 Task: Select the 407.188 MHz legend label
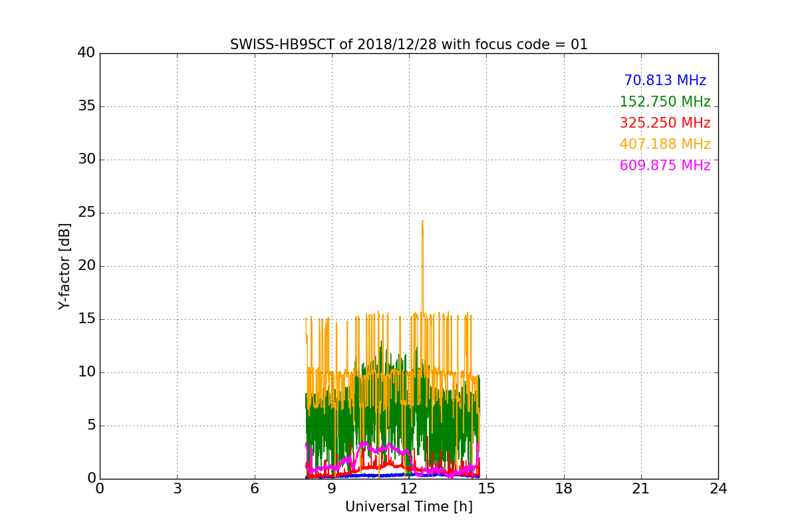665,144
